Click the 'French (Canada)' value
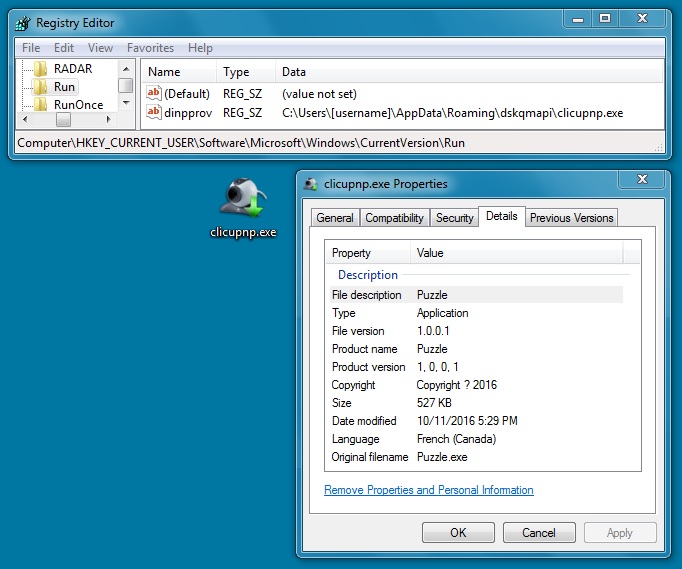The image size is (682, 569). pos(456,439)
